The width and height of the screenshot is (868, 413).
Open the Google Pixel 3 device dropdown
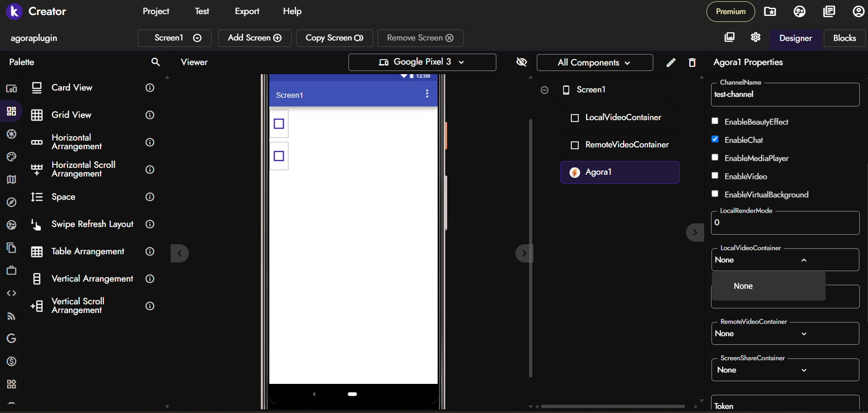tap(422, 62)
